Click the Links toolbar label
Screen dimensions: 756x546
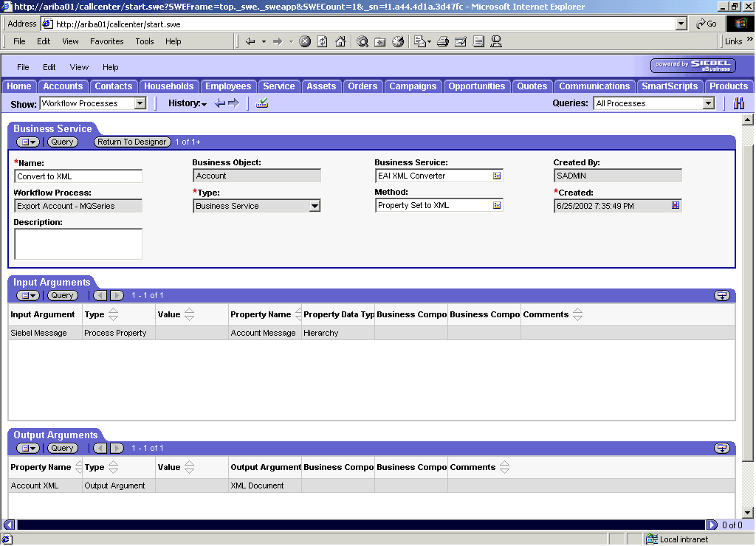point(733,41)
